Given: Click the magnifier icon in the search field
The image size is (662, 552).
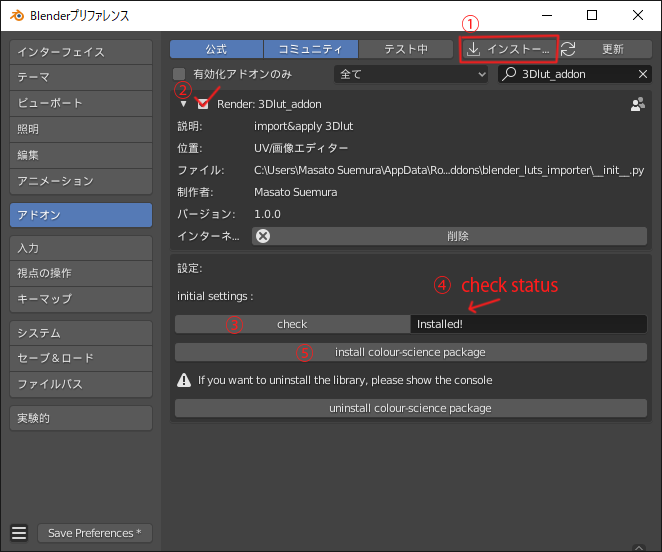Looking at the screenshot, I should tap(509, 73).
